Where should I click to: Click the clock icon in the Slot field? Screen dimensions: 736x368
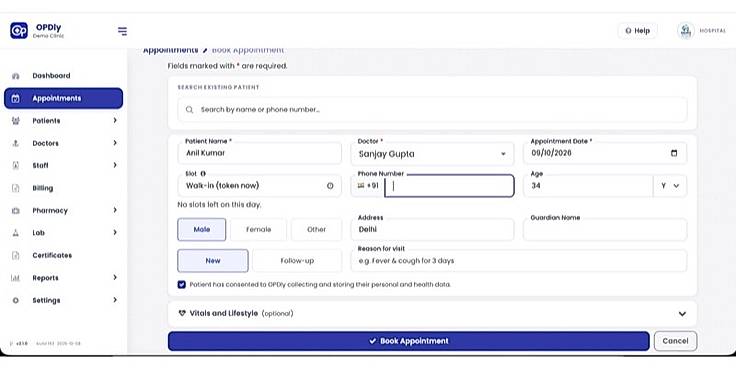click(x=330, y=186)
